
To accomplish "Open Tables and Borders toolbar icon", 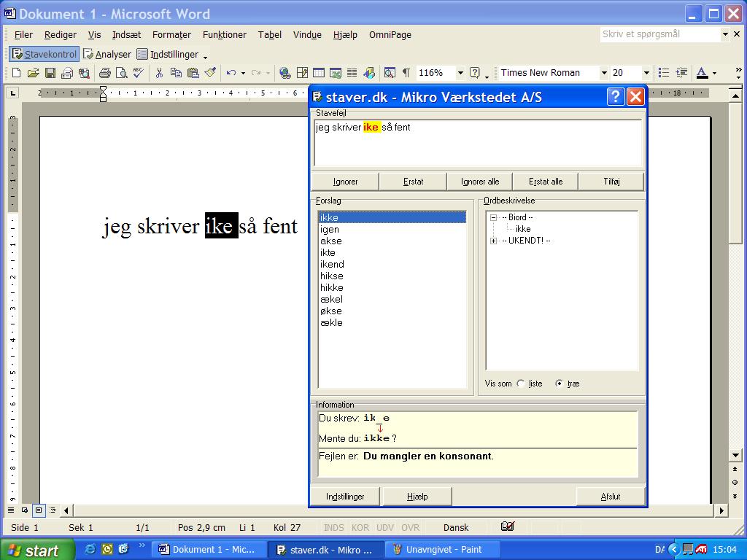I will point(302,73).
